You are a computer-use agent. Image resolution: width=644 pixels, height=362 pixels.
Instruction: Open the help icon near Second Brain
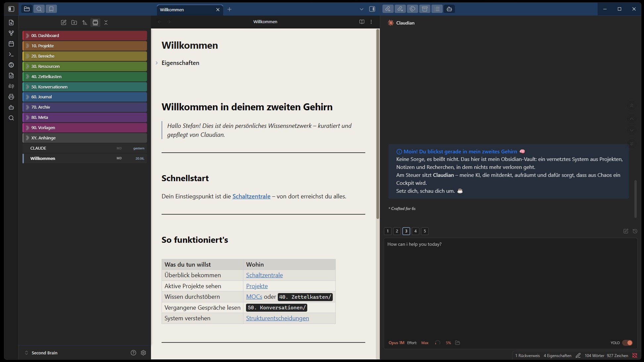click(133, 353)
